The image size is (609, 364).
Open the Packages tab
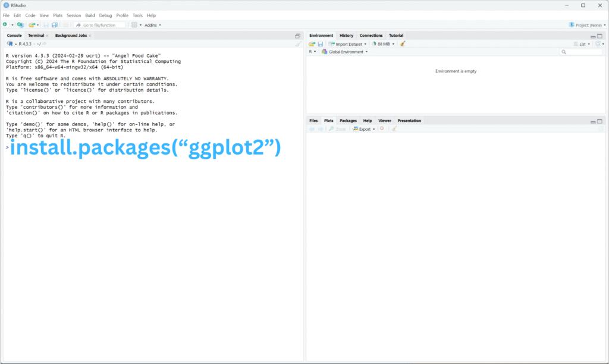click(347, 120)
